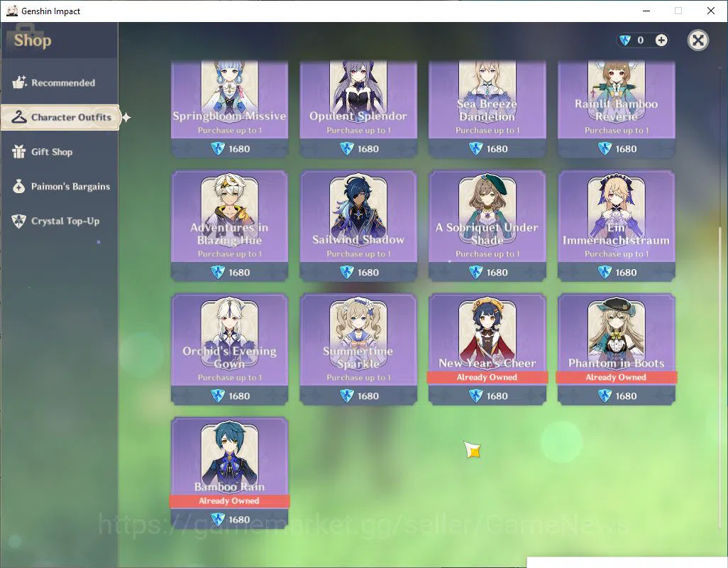Click the crystal icon on A Sobriquet Under Shade price

[476, 272]
